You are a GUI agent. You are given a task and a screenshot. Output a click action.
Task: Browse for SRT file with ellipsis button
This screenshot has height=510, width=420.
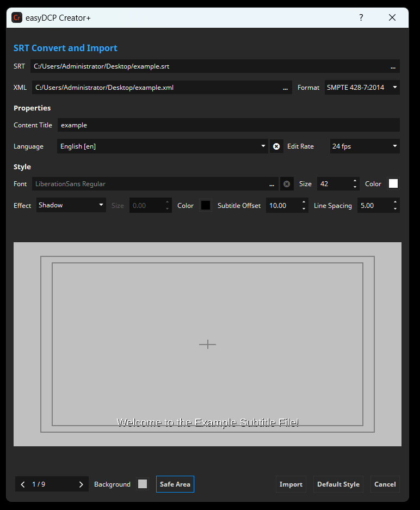coord(393,67)
